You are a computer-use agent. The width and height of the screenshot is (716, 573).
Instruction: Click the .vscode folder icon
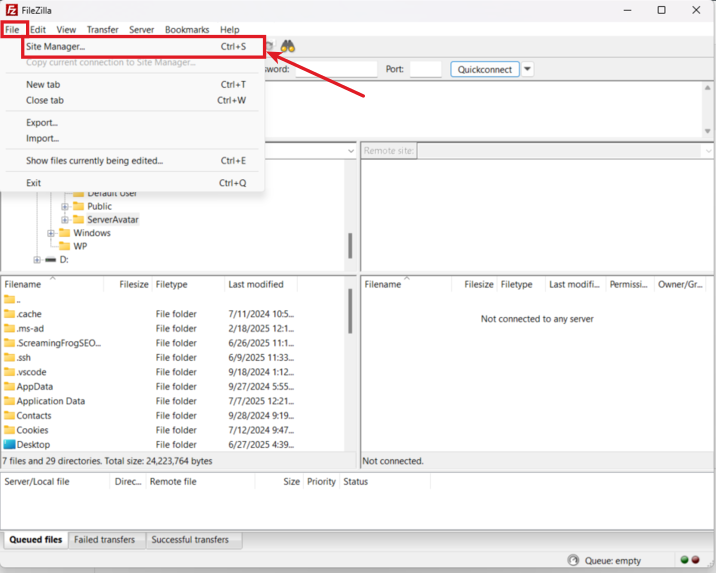point(9,372)
